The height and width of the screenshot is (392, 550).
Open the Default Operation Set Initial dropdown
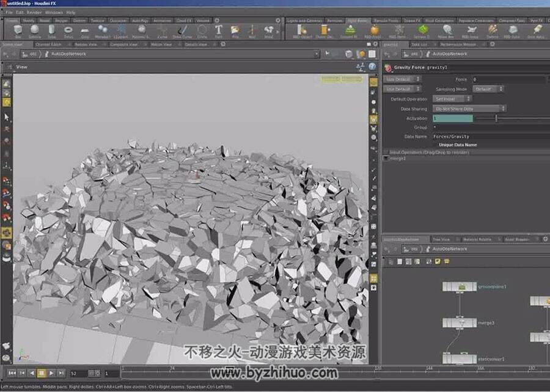(x=452, y=99)
